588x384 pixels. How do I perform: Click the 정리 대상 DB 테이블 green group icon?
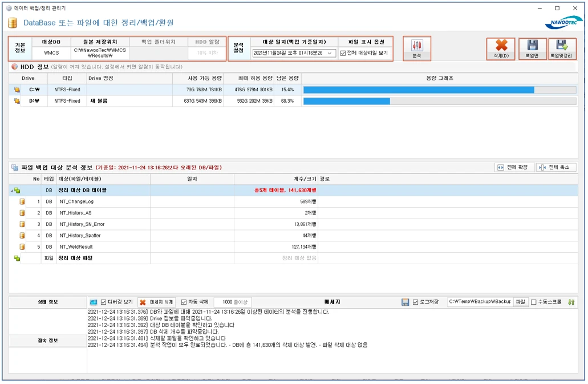[x=17, y=191]
